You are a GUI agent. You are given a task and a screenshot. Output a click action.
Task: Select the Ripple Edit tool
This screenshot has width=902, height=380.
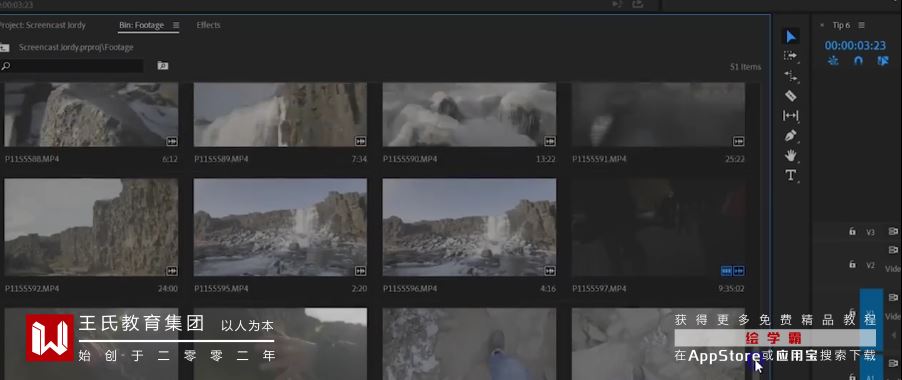(790, 76)
